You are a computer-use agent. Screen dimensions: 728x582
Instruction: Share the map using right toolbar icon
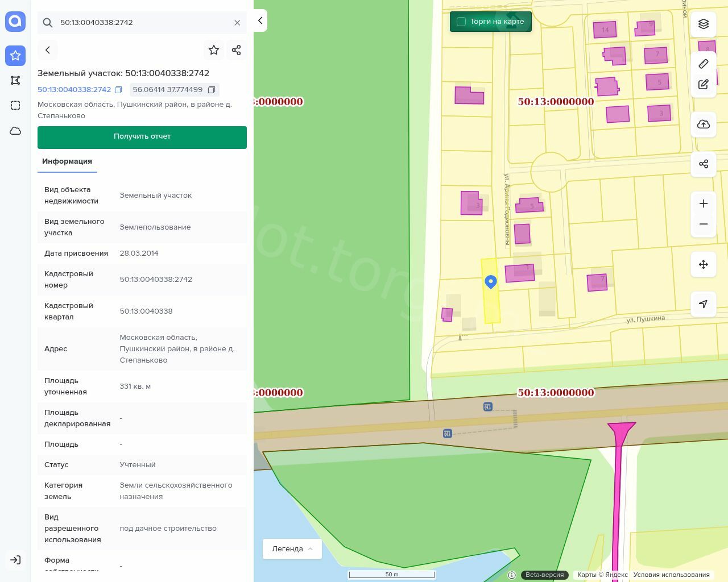(704, 164)
